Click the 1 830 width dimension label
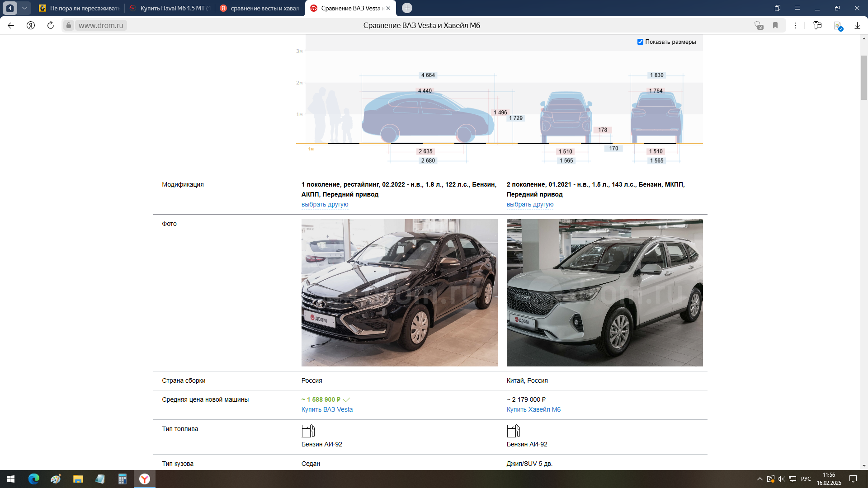The height and width of the screenshot is (488, 868). 657,75
